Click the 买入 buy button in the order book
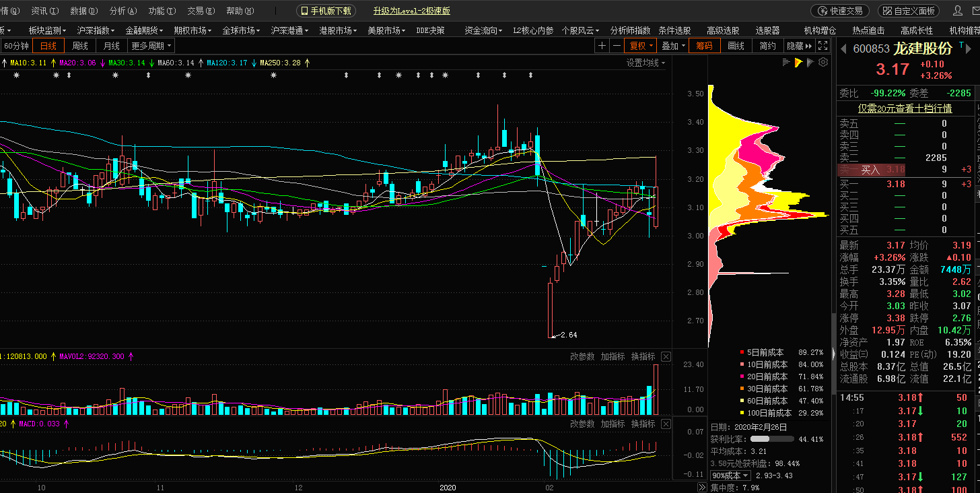 [870, 170]
